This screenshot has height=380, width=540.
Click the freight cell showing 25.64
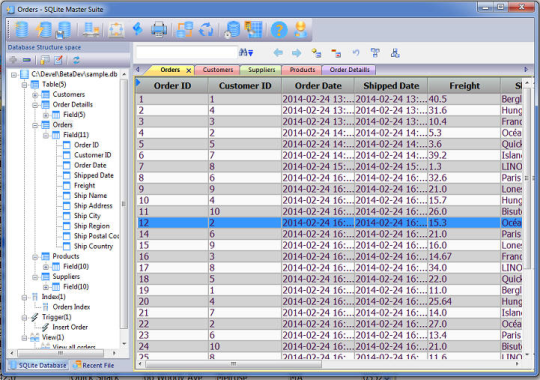pos(464,301)
